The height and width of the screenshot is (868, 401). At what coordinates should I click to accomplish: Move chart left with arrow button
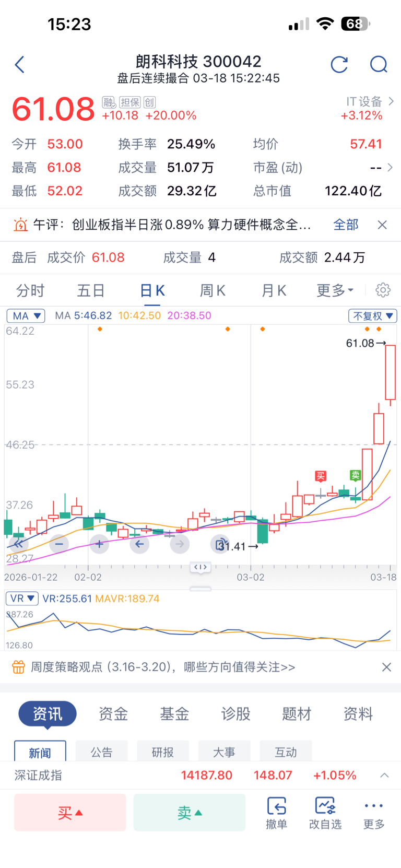139,544
